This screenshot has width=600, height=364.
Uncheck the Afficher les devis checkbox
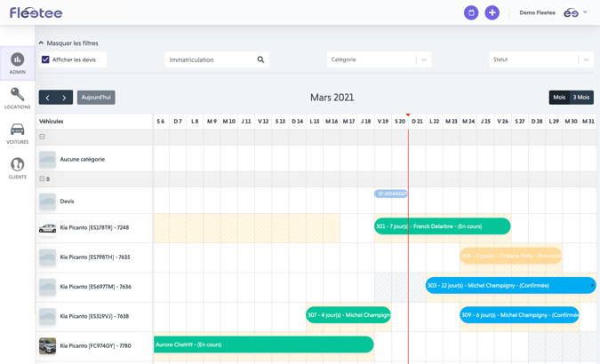45,59
